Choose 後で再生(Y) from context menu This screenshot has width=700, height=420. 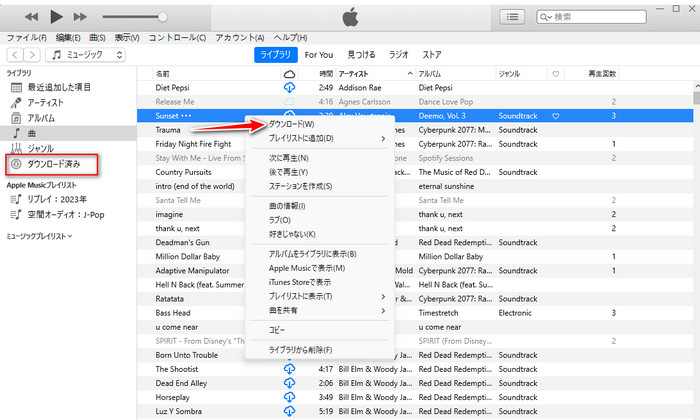(320, 172)
